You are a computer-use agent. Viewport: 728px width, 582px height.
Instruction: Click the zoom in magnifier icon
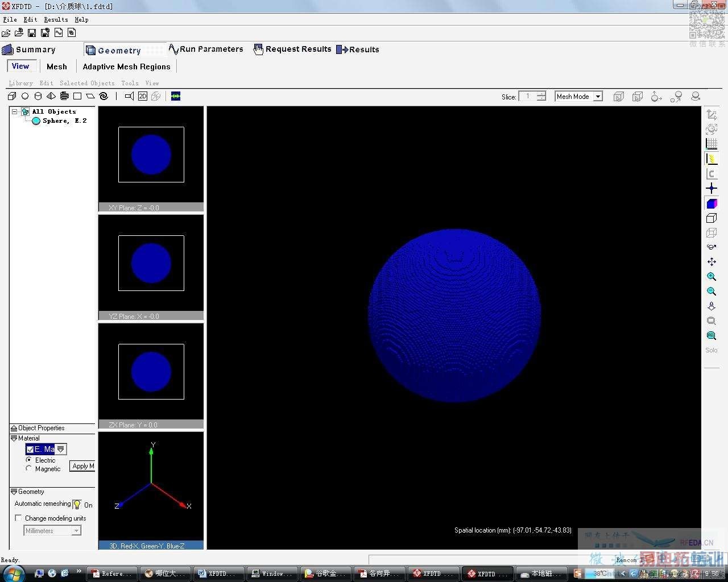click(x=712, y=277)
